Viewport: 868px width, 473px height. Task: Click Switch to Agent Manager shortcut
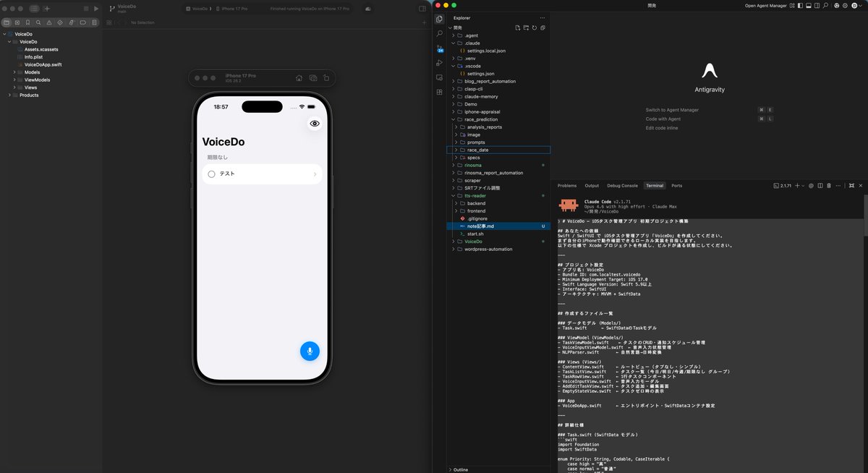[x=672, y=110]
